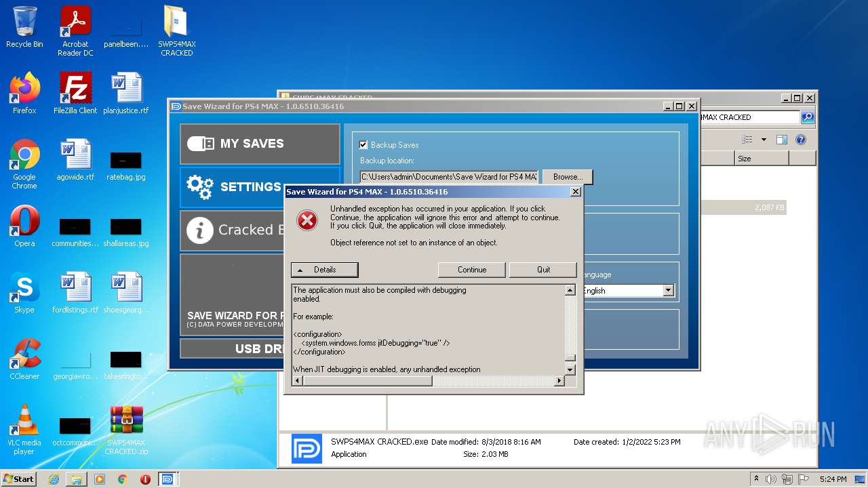Image resolution: width=868 pixels, height=488 pixels.
Task: Launch Acrobat Reader DC shortcut
Action: coord(75,30)
